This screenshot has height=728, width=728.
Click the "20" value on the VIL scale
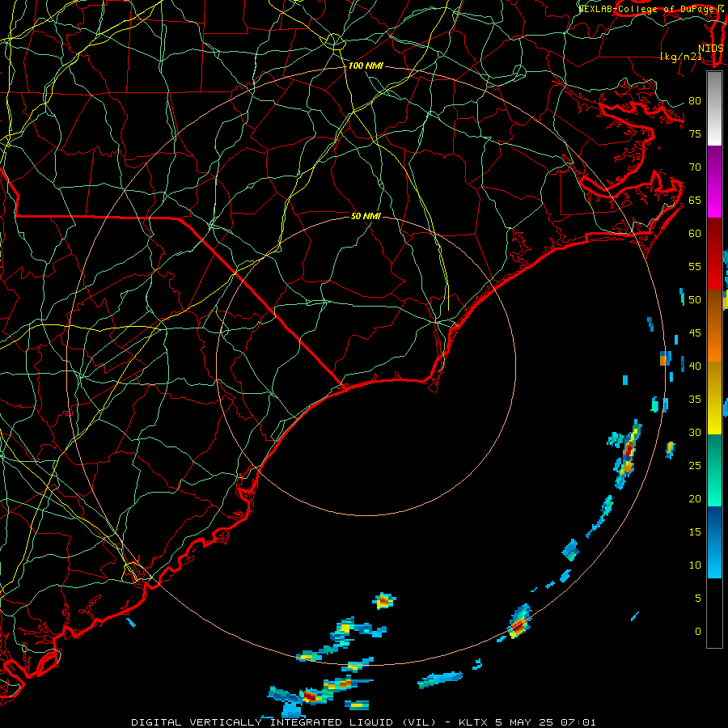click(x=695, y=498)
